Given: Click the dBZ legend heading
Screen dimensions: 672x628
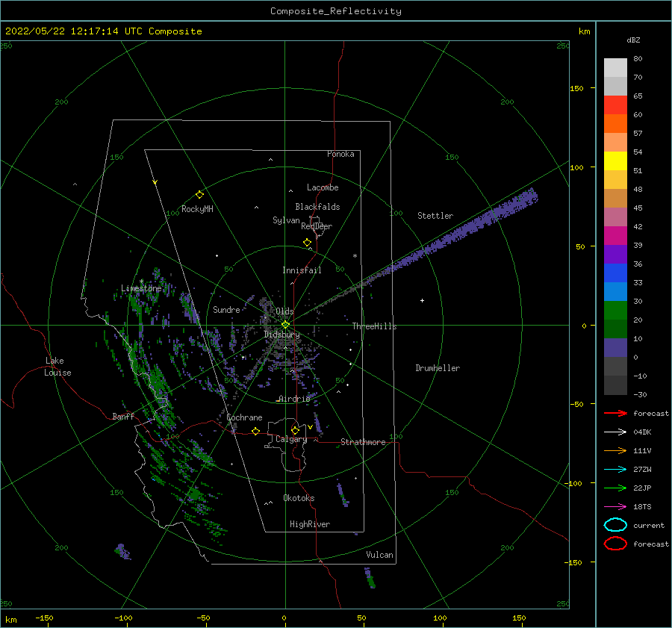Looking at the screenshot, I should 633,40.
